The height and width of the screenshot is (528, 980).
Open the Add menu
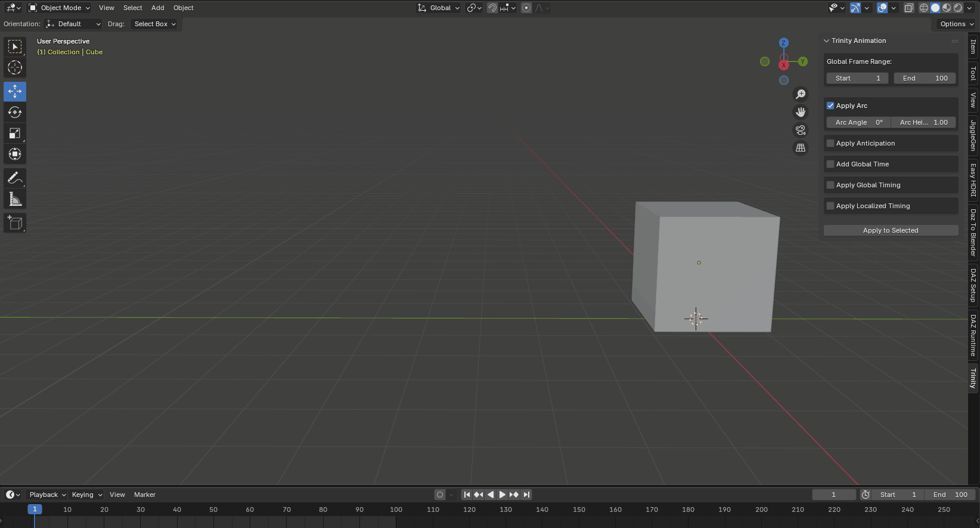pyautogui.click(x=157, y=8)
